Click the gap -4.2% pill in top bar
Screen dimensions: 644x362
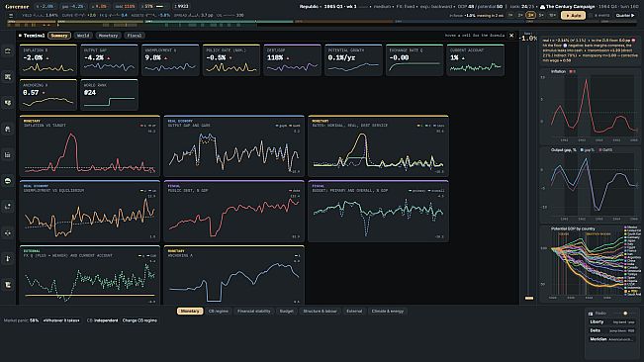coord(72,7)
